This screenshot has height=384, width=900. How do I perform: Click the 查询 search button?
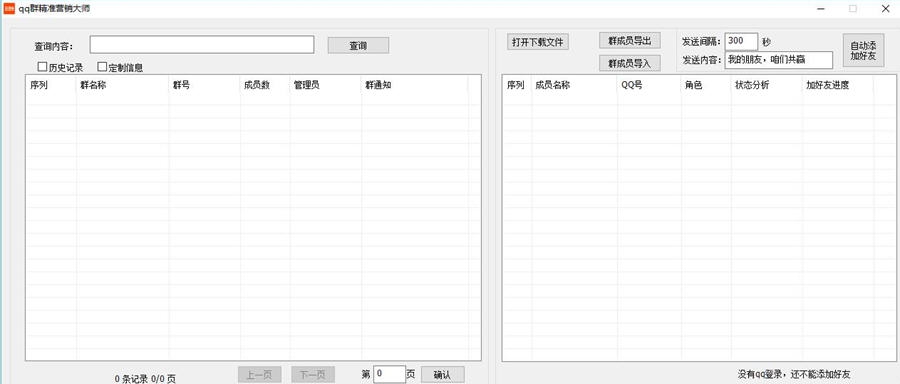click(358, 45)
